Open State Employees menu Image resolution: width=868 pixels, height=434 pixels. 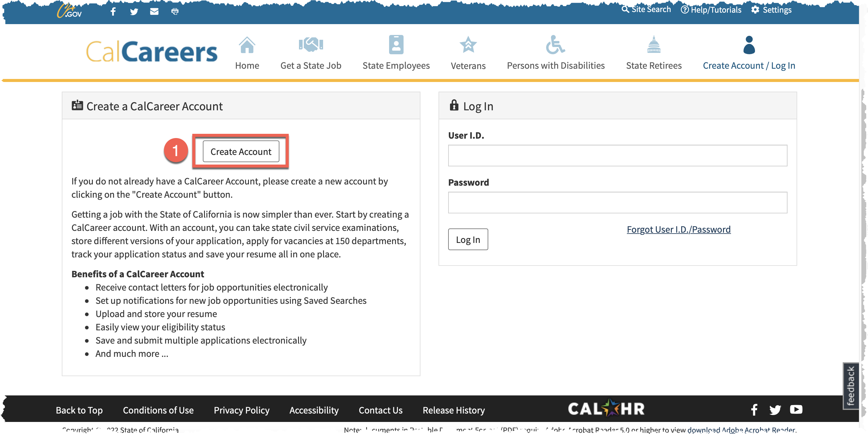tap(396, 66)
